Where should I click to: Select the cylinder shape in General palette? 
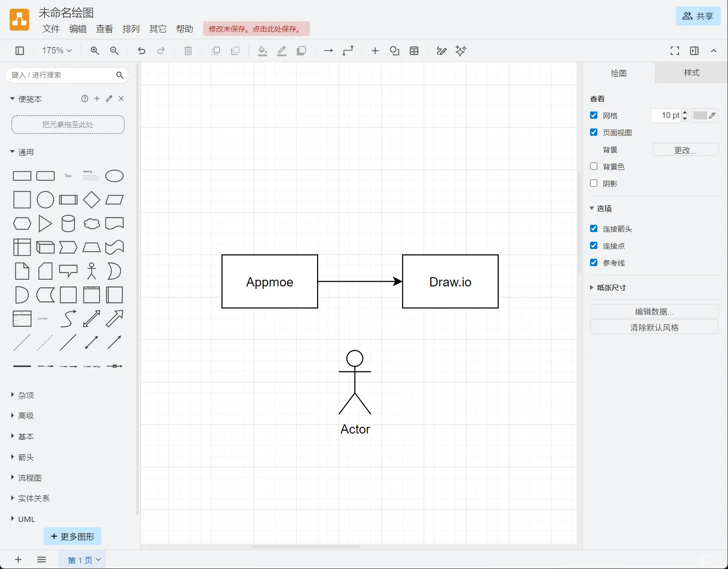(68, 223)
